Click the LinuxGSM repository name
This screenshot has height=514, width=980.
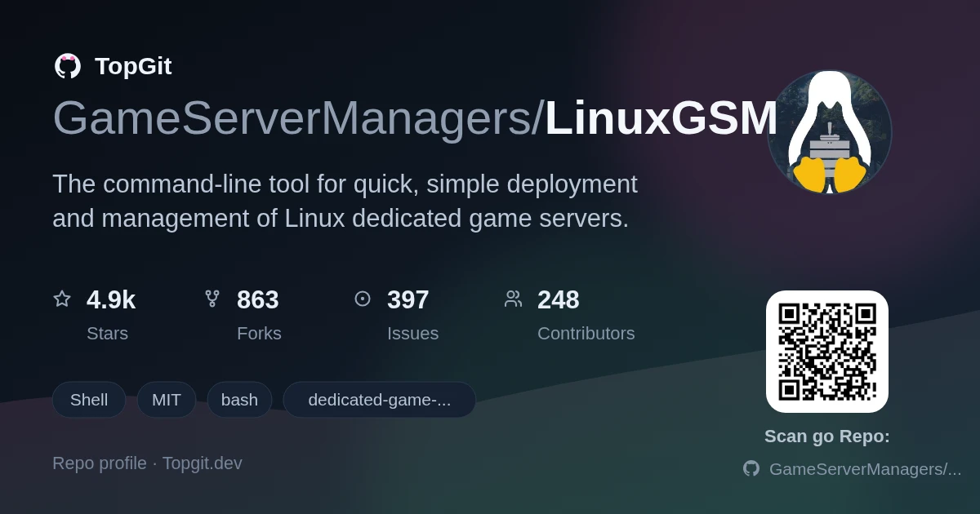661,118
